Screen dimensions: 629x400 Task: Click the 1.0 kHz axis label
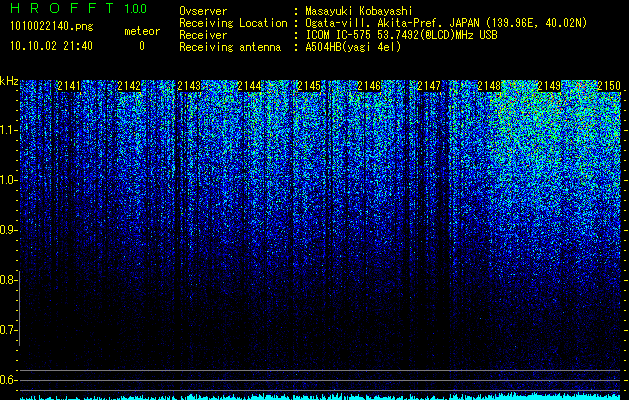point(8,180)
